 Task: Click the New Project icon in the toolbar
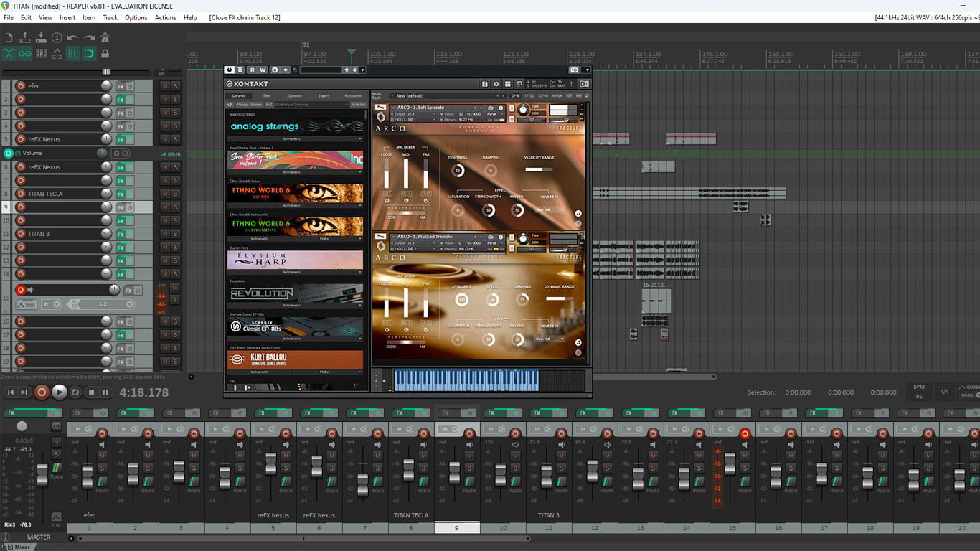pos(9,37)
